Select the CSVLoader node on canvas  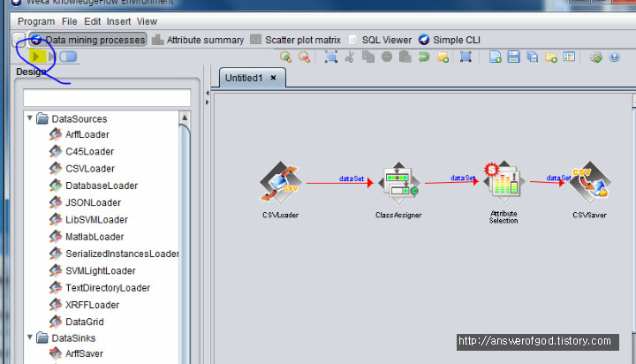point(280,183)
